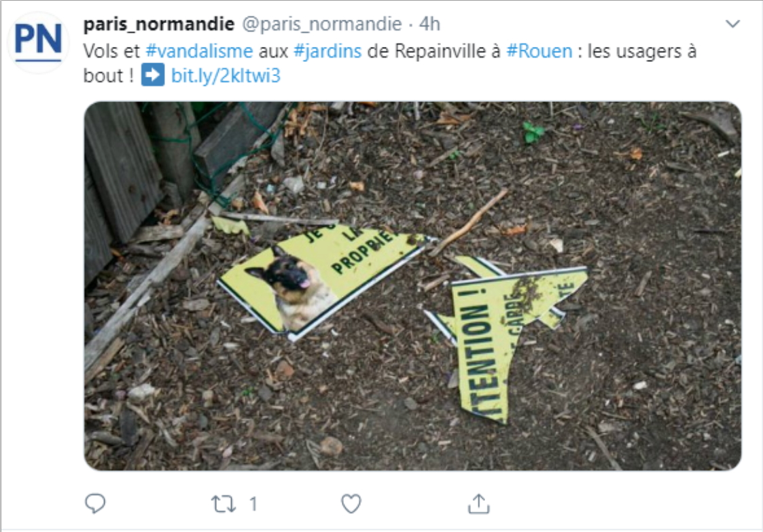Screen dimensions: 763x532
Task: View the #Rouen hashtag results
Action: (539, 51)
